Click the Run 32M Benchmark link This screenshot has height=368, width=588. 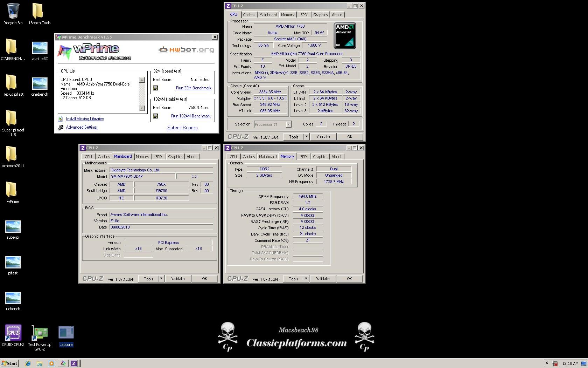(194, 88)
